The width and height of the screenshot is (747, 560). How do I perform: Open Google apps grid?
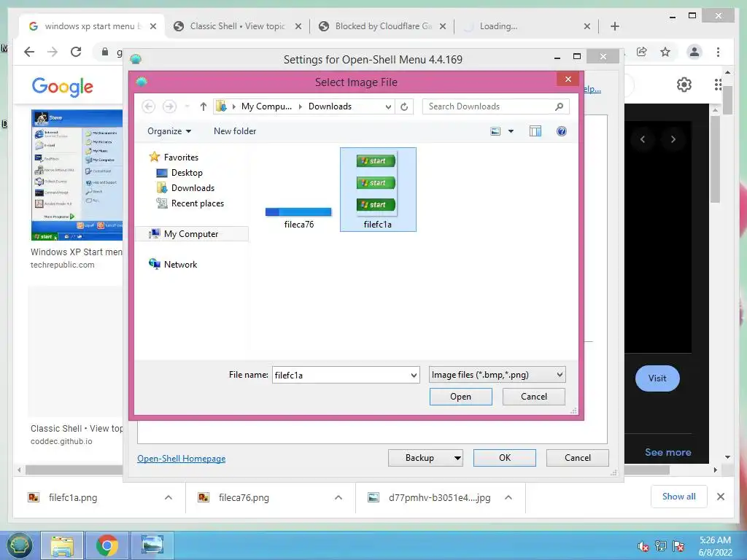click(718, 85)
